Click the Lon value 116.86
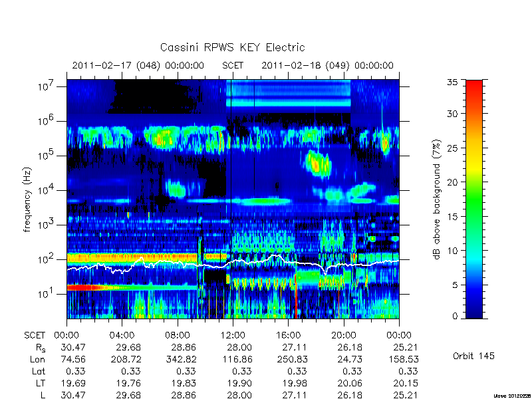Viewport: 532px width, 399px height. [237, 359]
